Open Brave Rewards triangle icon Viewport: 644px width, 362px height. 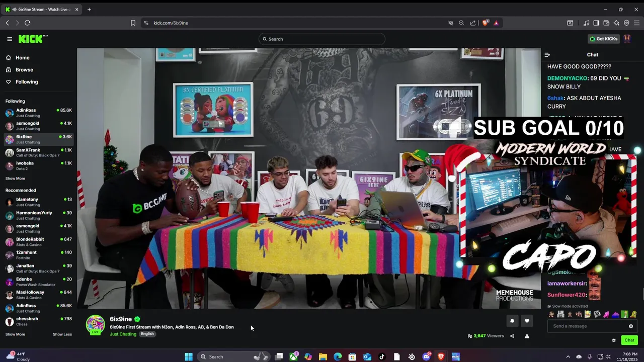[496, 23]
